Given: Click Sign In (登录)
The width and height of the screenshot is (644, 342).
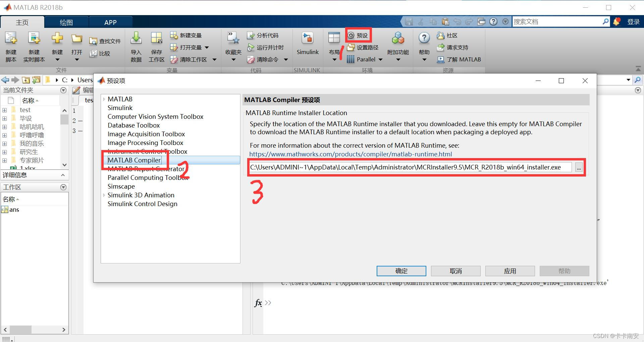Looking at the screenshot, I should (633, 22).
